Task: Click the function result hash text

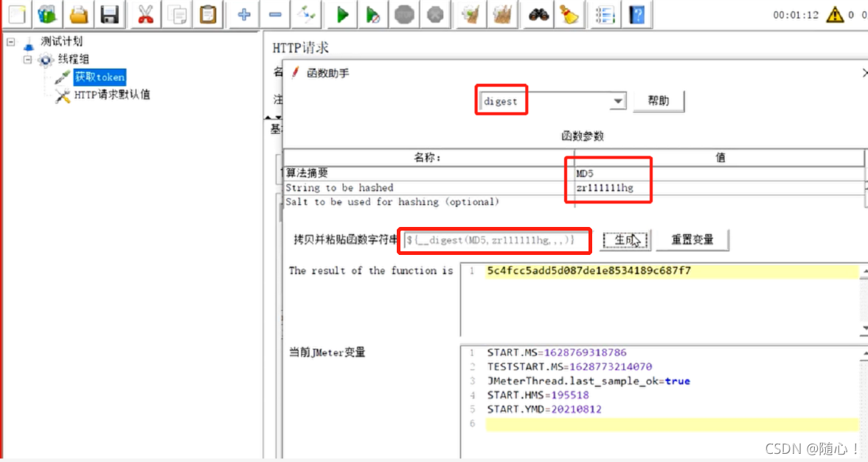Action: 588,270
